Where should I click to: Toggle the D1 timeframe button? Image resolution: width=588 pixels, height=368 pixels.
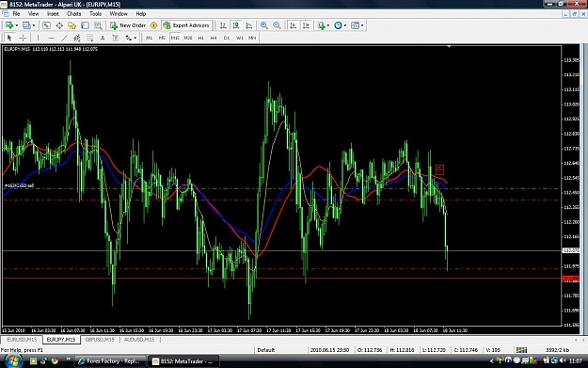point(227,38)
